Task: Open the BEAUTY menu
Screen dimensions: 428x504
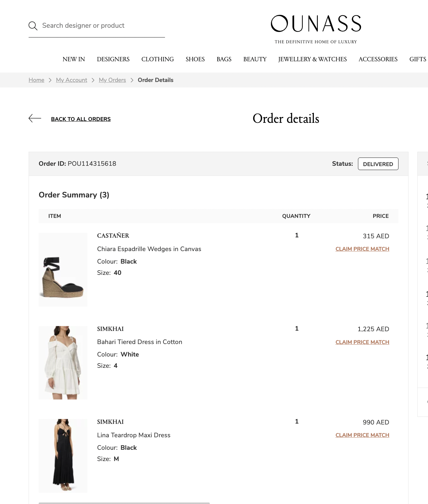Action: [x=255, y=59]
